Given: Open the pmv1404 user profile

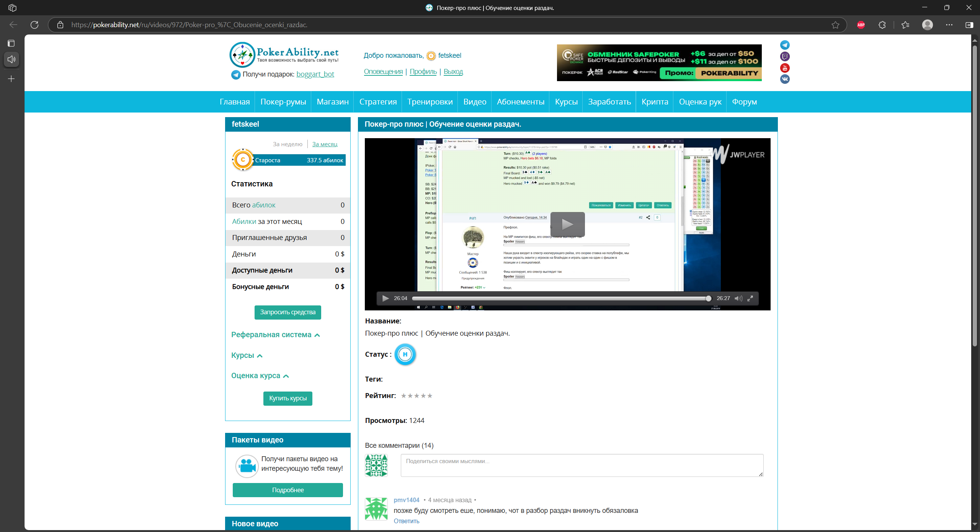Looking at the screenshot, I should click(407, 500).
